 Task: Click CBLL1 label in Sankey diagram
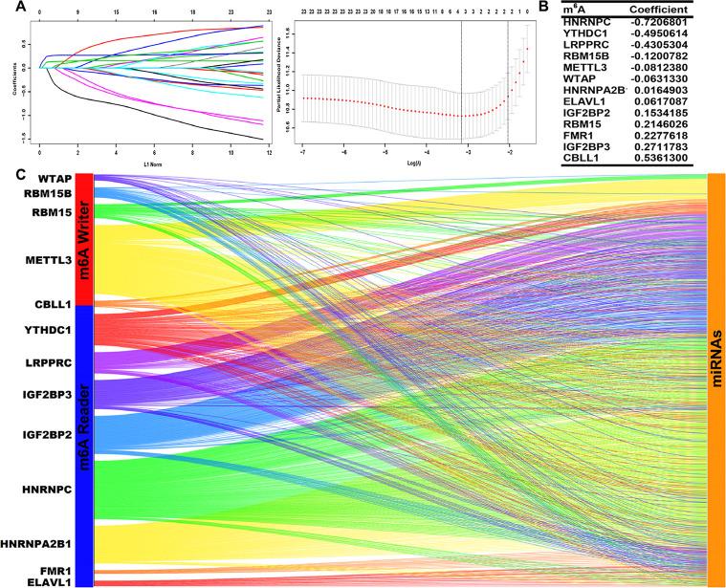tap(54, 304)
